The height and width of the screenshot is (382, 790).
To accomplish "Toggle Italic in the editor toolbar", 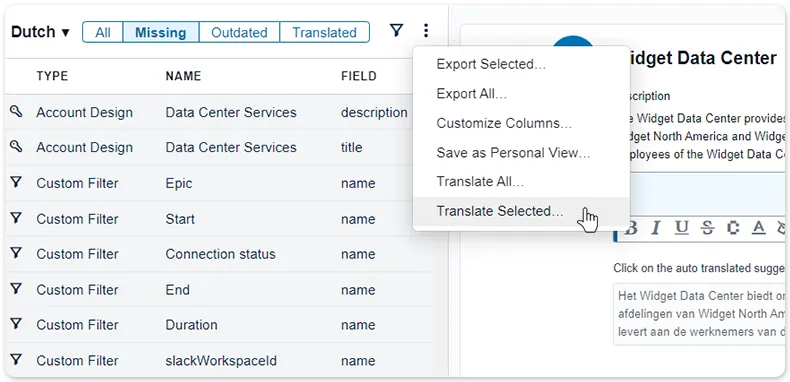I will point(655,228).
